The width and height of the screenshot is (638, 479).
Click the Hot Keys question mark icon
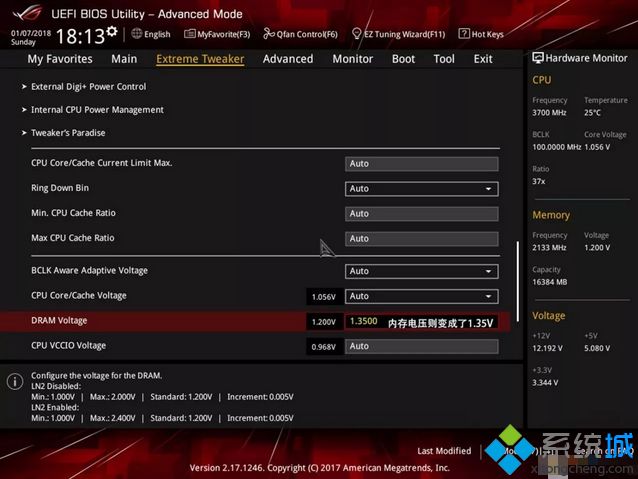464,34
